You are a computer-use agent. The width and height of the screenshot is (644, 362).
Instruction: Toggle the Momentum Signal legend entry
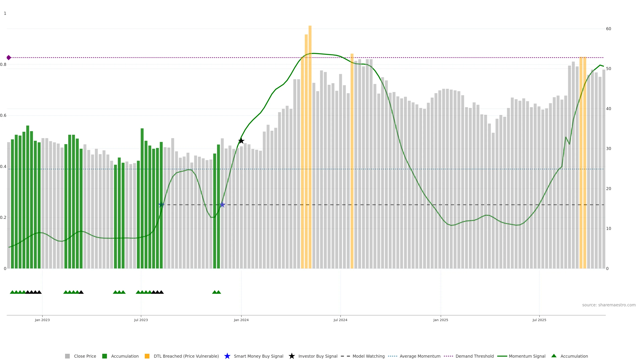[x=527, y=356]
